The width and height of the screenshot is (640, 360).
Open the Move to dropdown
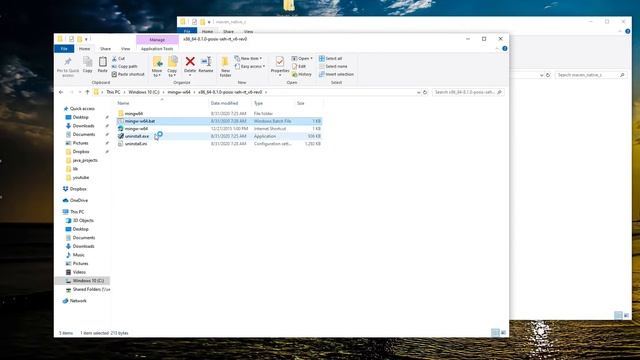click(x=157, y=67)
